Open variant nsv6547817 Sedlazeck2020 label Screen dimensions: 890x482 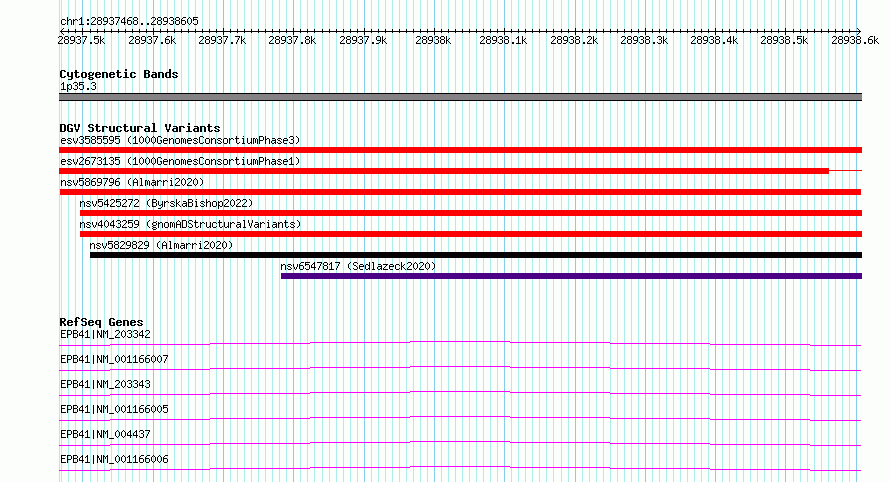[358, 266]
